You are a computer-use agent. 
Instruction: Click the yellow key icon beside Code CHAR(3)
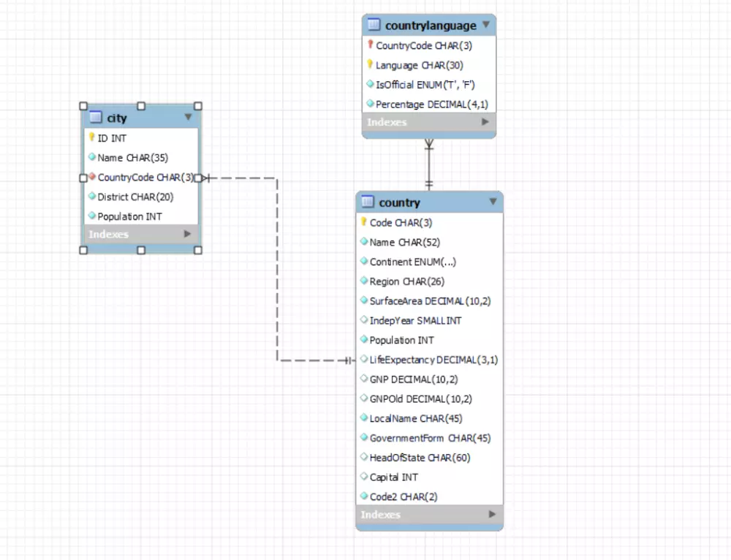[x=364, y=222]
